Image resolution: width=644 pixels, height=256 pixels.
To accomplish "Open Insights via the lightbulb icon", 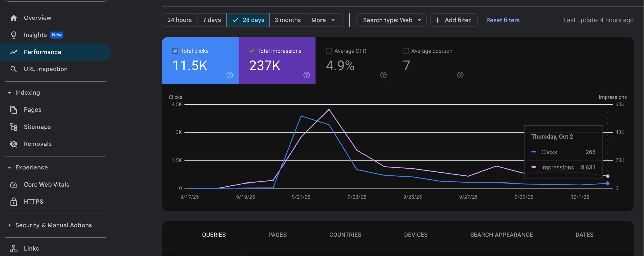I will (x=14, y=35).
